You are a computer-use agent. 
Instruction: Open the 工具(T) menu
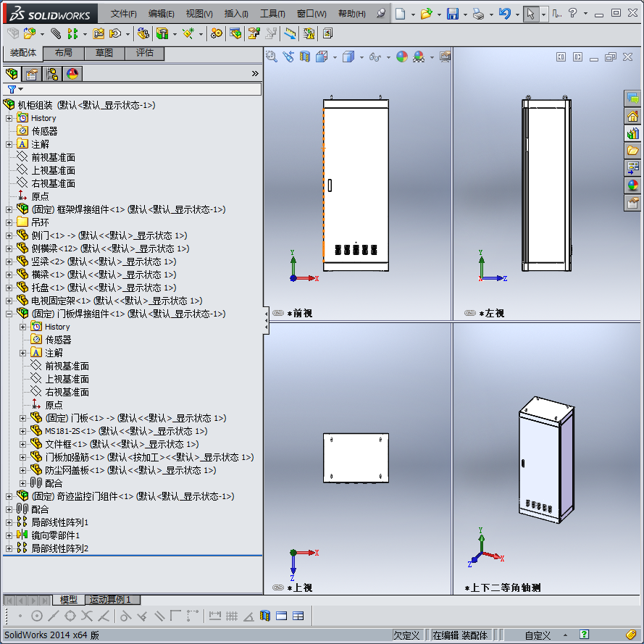click(x=272, y=14)
